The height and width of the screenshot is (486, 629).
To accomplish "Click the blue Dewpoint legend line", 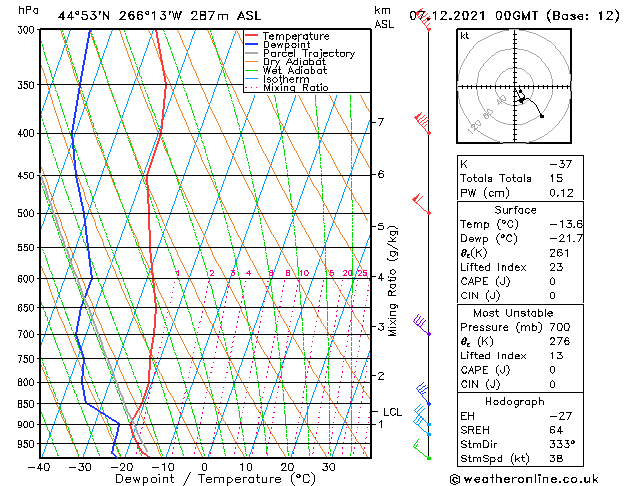I will coord(251,44).
